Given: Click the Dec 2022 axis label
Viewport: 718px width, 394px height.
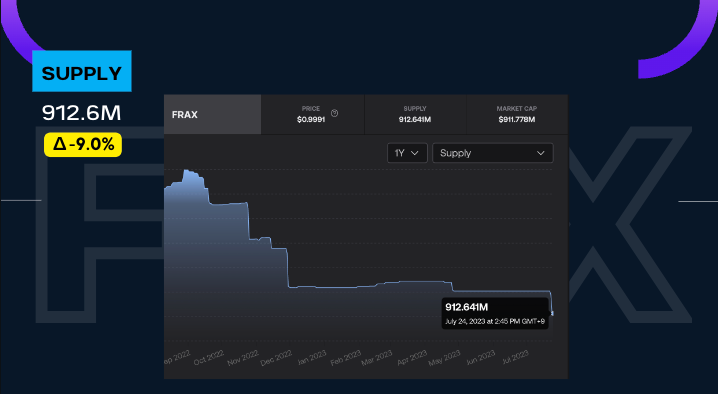Looking at the screenshot, I should 276,358.
